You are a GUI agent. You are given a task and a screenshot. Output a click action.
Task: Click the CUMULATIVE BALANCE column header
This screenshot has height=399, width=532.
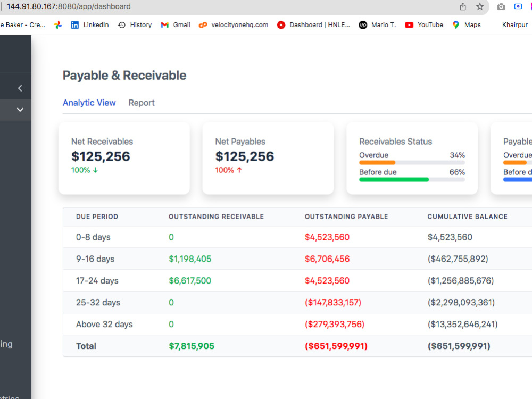[x=468, y=217]
